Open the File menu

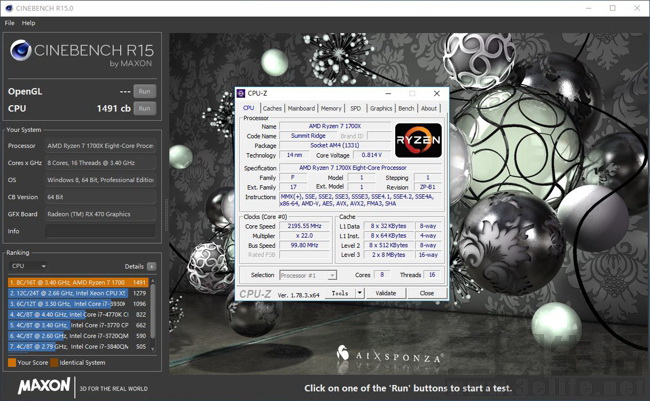tap(9, 23)
